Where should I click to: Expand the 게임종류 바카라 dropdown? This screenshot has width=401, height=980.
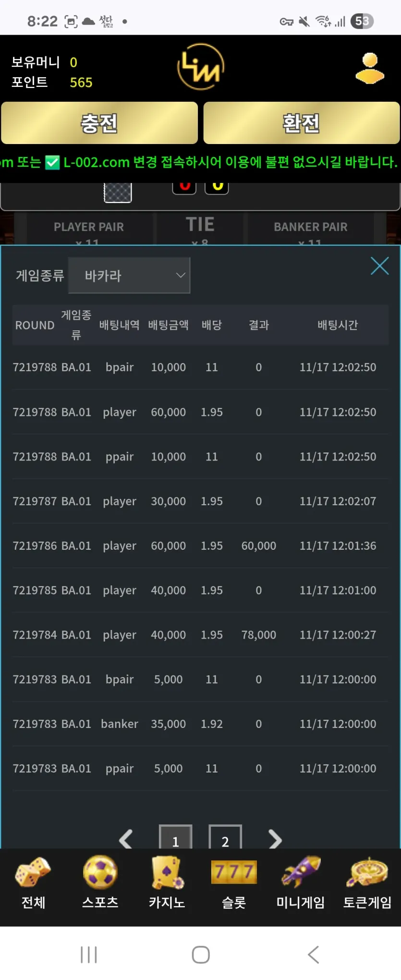pos(129,275)
